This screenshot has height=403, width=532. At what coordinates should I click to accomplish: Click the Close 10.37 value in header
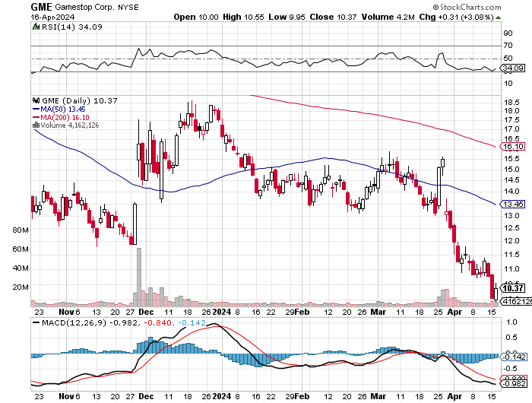coord(333,17)
